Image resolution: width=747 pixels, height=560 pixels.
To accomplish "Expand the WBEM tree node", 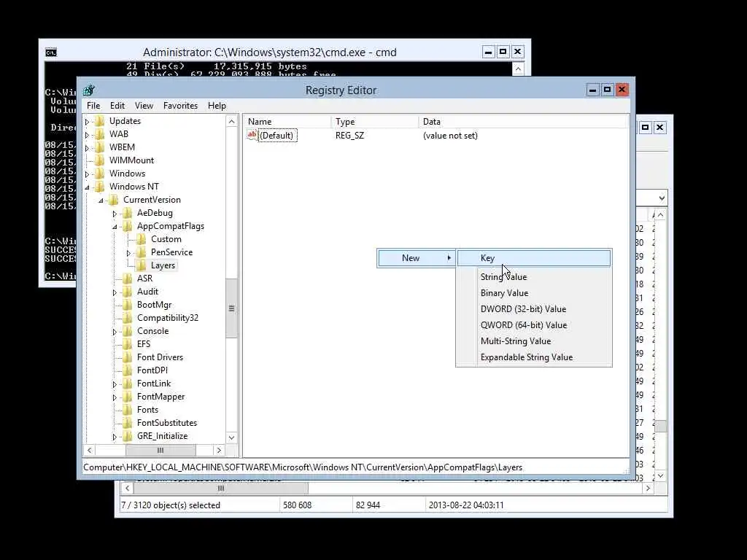I will click(88, 148).
